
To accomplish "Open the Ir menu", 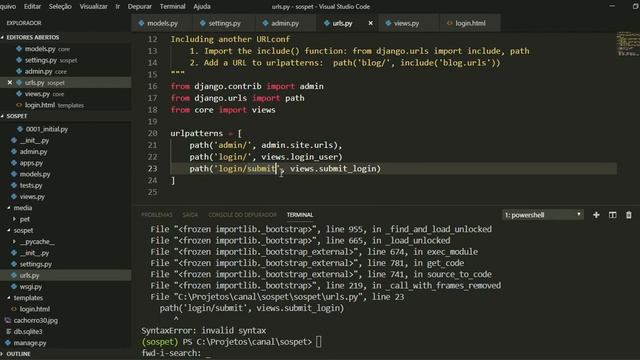I will (x=118, y=7).
